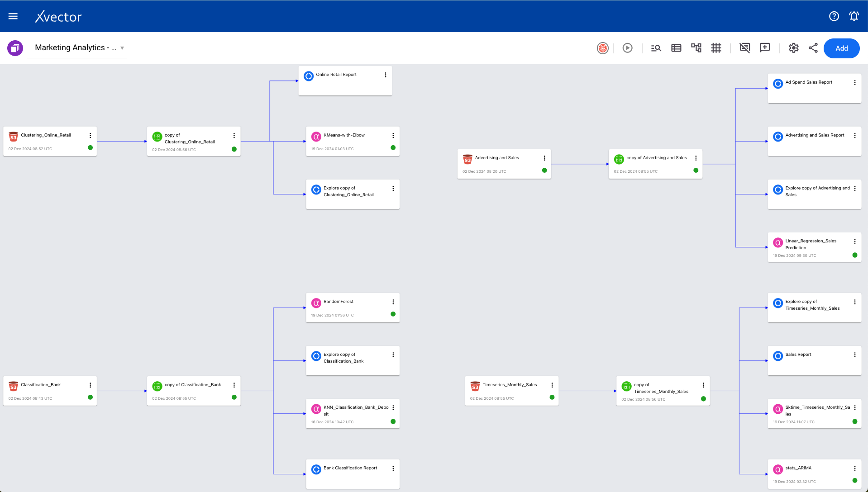
Task: Open Explore copy of Clustering_Online_Retail node
Action: tap(353, 194)
